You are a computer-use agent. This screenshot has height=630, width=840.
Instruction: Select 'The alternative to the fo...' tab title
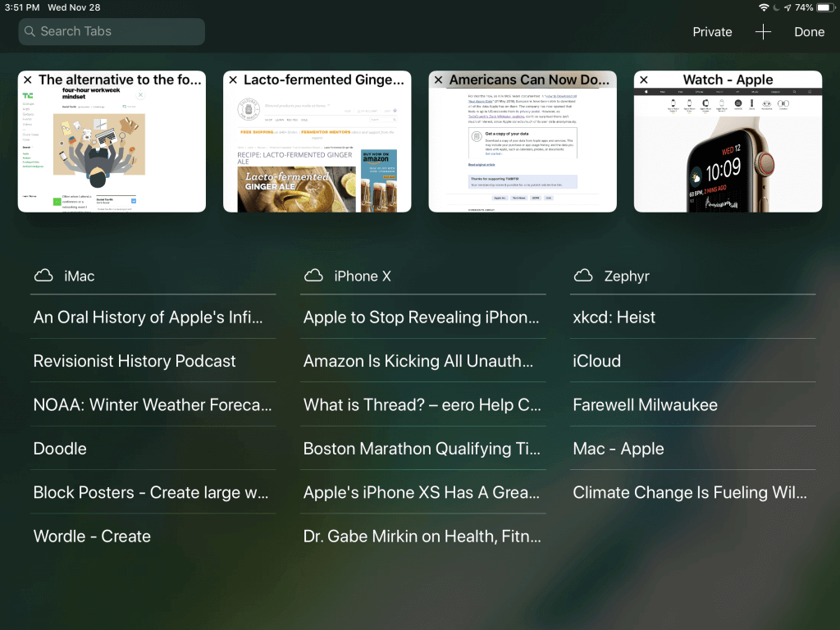pos(120,80)
